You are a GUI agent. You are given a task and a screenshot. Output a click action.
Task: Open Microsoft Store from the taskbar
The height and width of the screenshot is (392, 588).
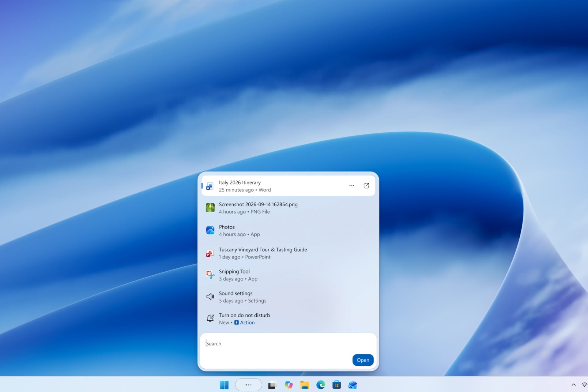[337, 385]
